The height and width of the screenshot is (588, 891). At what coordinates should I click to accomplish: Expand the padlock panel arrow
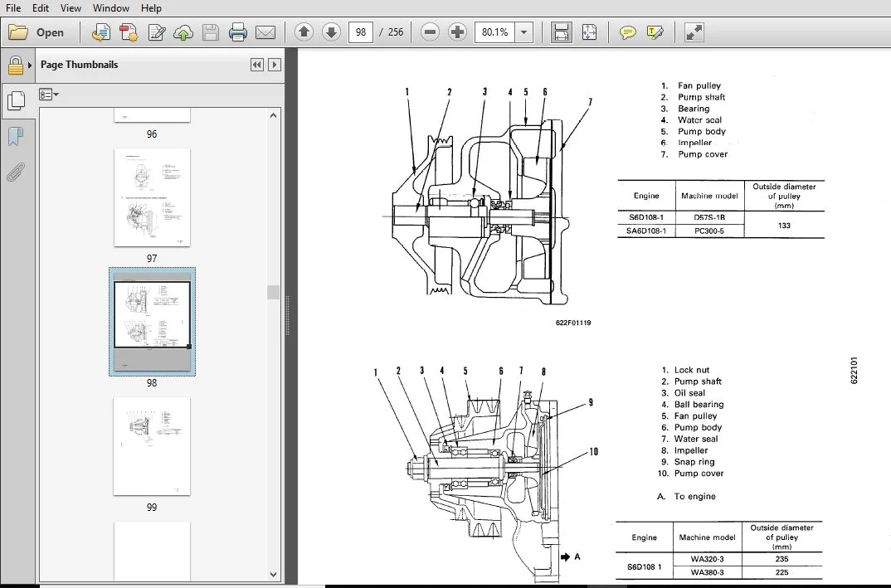pyautogui.click(x=30, y=65)
